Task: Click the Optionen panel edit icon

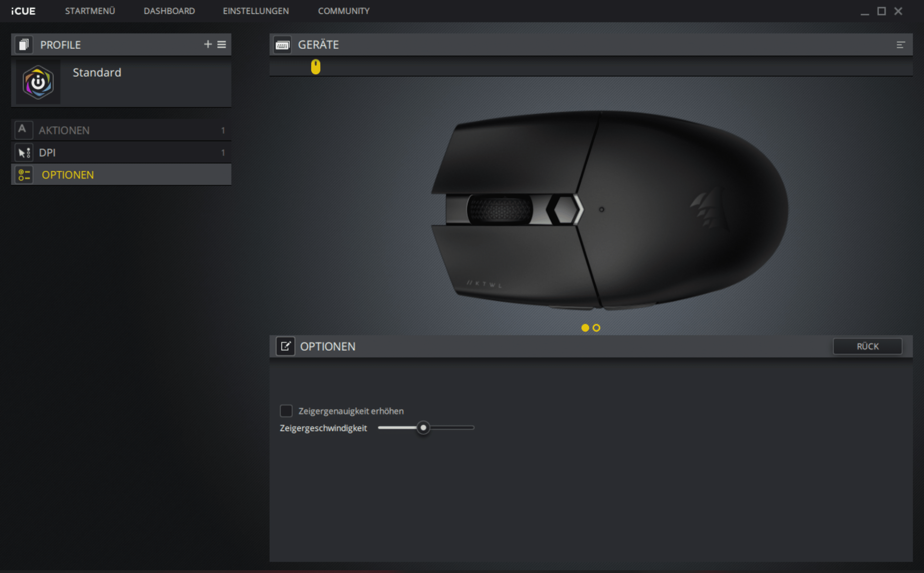Action: tap(285, 346)
